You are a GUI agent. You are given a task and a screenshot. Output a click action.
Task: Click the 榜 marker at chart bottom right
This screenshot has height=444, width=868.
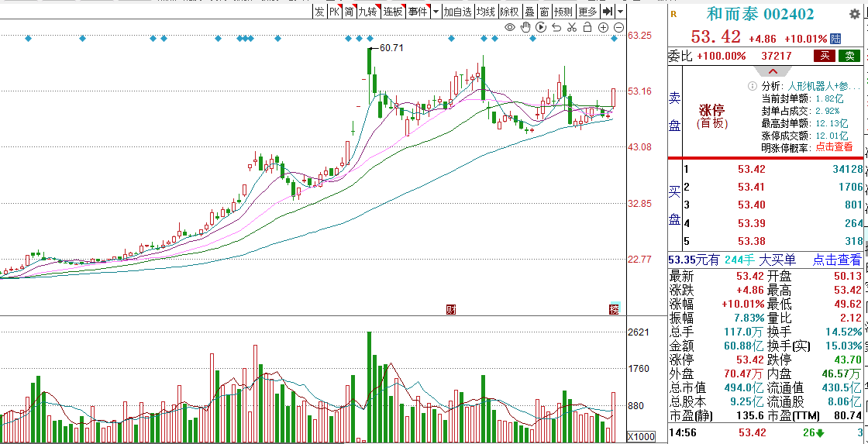(613, 309)
